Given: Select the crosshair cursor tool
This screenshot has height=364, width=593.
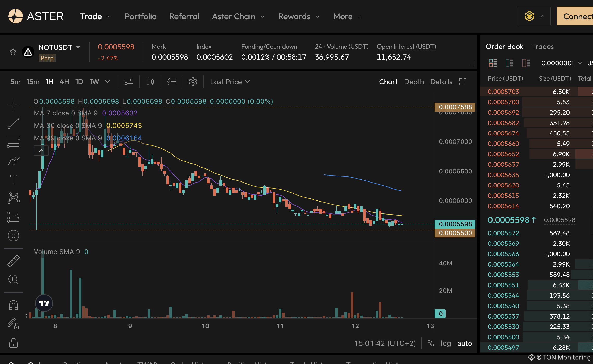Looking at the screenshot, I should tap(14, 105).
